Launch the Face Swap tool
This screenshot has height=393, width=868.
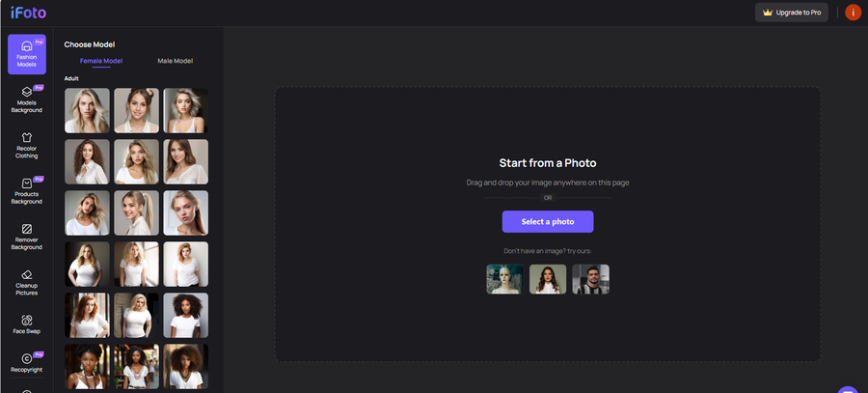click(x=27, y=323)
